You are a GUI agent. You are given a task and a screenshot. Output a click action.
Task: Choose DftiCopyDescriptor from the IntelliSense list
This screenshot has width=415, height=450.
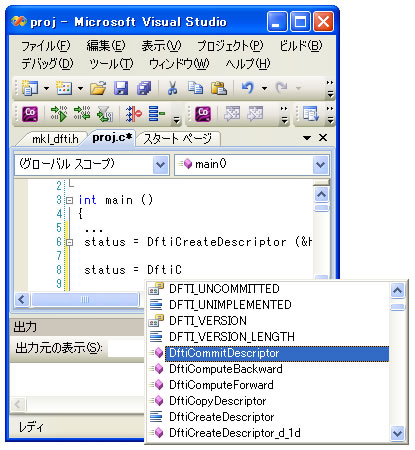[x=218, y=401]
